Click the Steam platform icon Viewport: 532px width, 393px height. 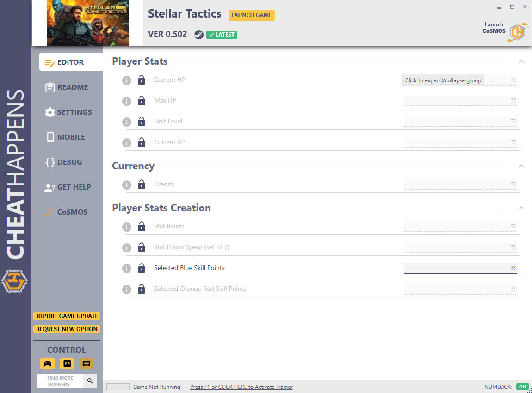tap(199, 35)
